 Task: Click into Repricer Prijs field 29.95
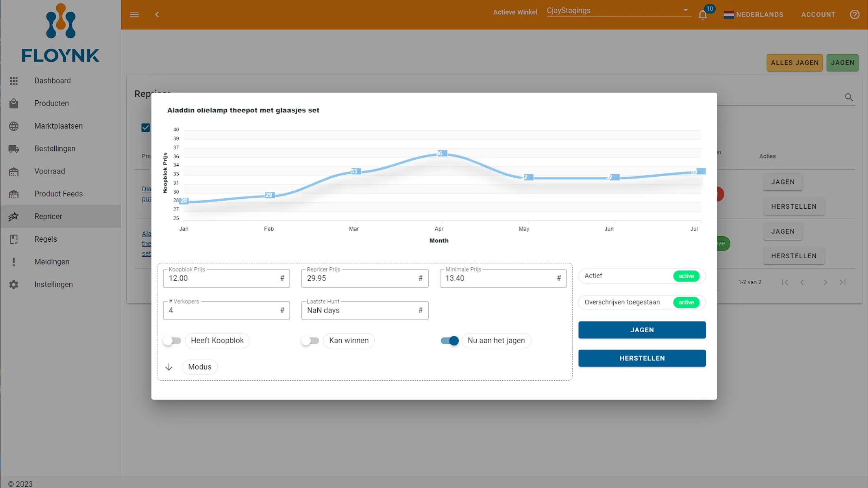365,278
